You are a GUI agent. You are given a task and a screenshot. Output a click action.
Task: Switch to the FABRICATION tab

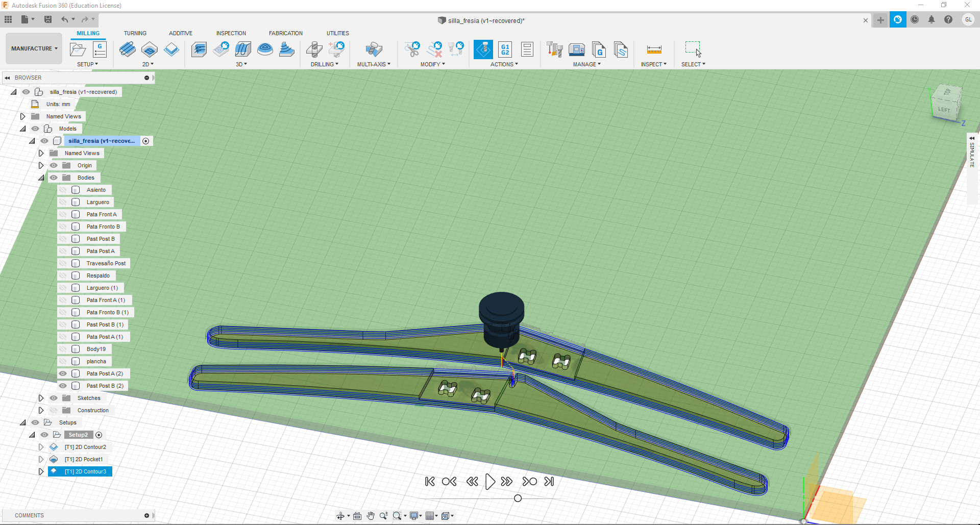point(286,33)
